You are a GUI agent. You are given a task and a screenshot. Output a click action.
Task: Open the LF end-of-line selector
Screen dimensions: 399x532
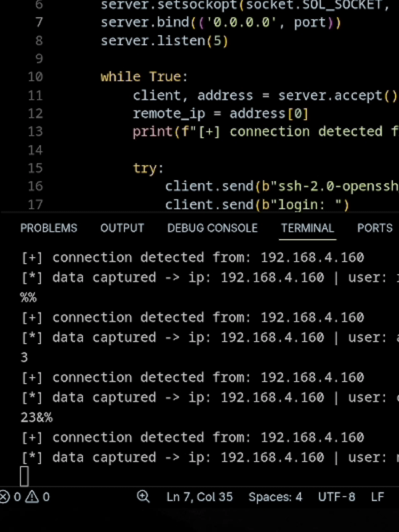(377, 497)
